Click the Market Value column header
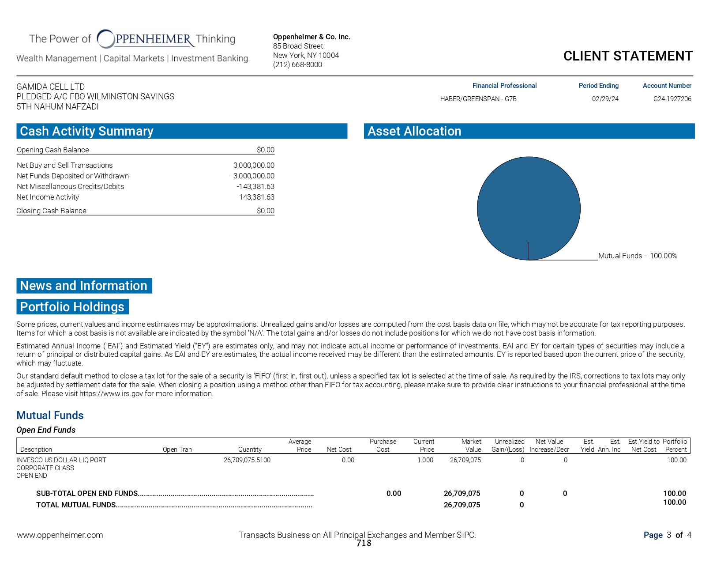 (471, 446)
